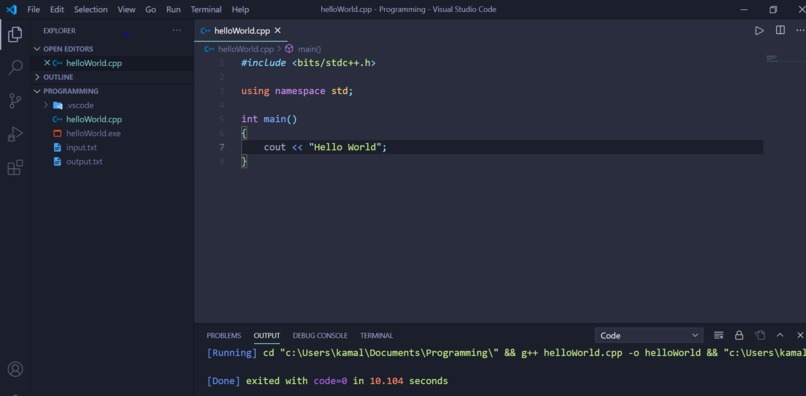The height and width of the screenshot is (396, 806).
Task: Close the bottom panel
Action: click(800, 335)
